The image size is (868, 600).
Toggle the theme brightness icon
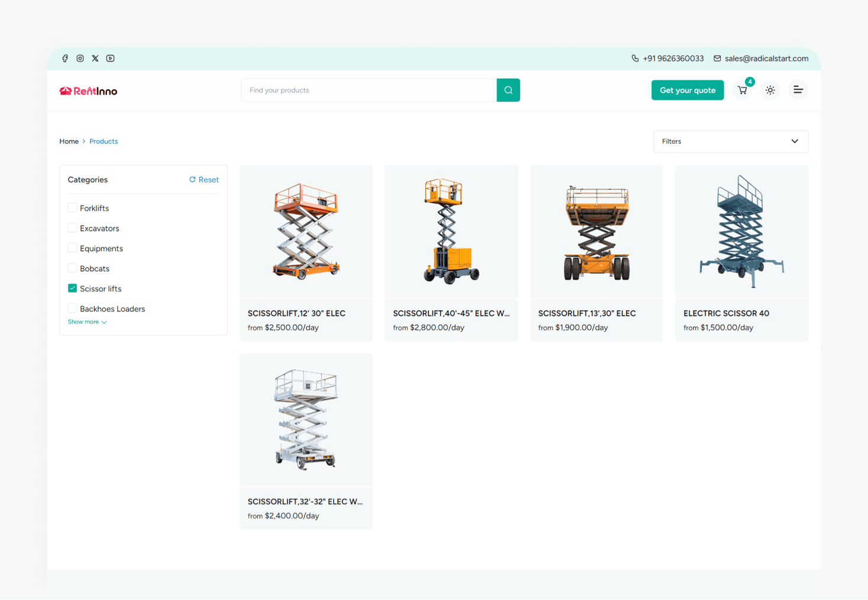click(770, 90)
